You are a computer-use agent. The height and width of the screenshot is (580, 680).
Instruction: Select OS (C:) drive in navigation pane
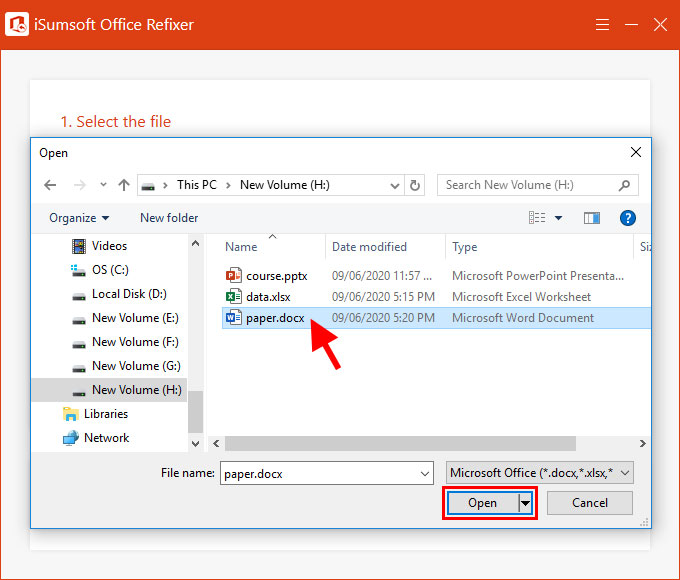point(110,270)
